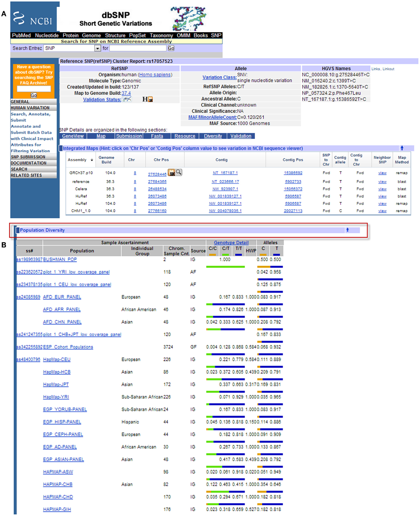Switch to the GeneView section tab
Image resolution: width=420 pixels, height=516 pixels.
(73, 136)
